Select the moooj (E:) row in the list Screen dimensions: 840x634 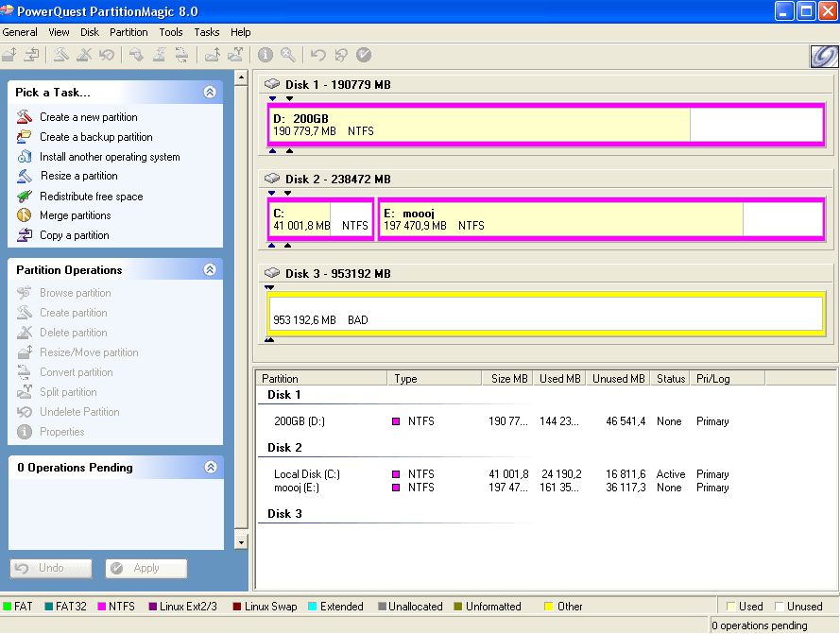pos(502,488)
